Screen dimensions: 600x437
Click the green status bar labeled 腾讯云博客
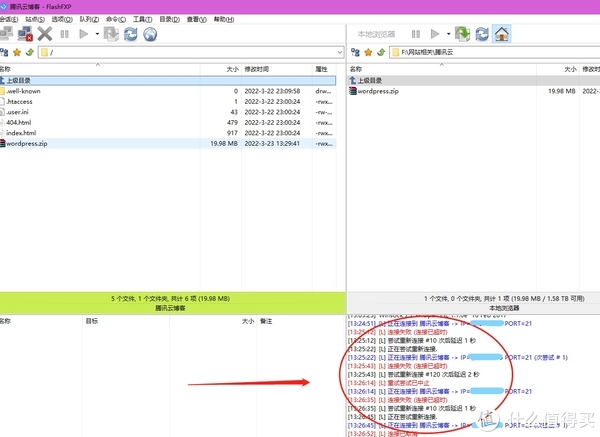(173, 303)
